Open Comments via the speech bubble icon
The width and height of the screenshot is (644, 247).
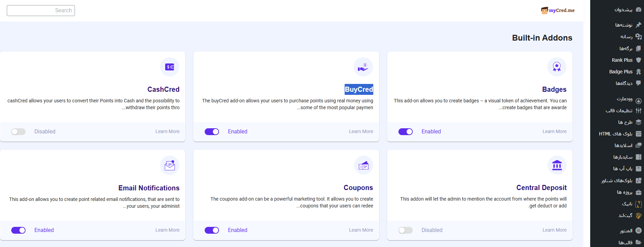[639, 83]
